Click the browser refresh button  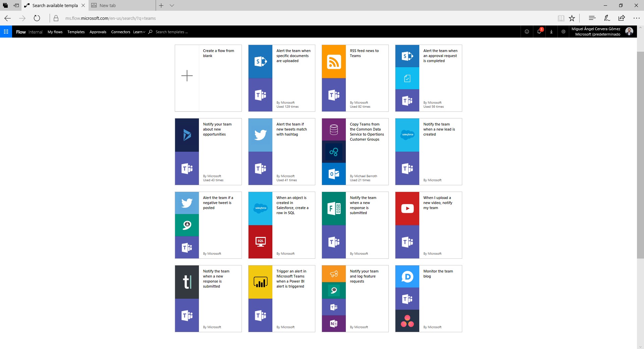[x=37, y=18]
